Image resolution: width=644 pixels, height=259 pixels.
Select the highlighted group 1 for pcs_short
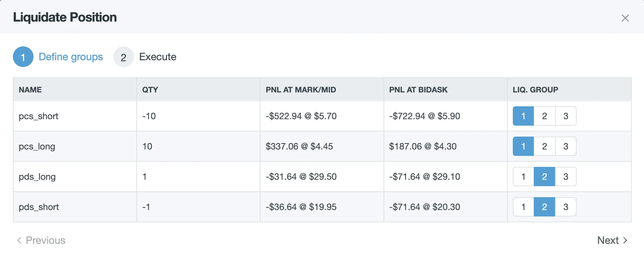click(x=523, y=116)
